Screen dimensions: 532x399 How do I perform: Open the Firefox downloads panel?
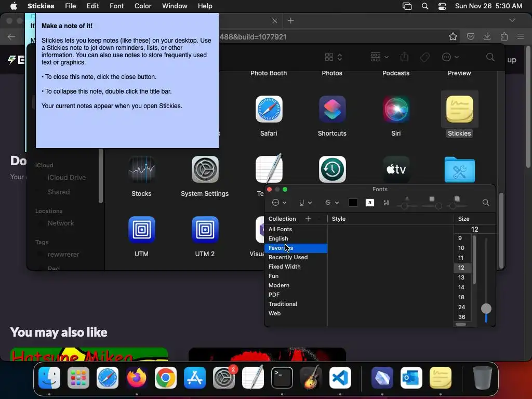487,37
